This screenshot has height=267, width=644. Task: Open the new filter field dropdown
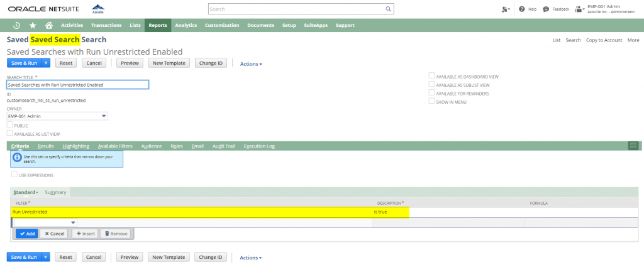pos(74,222)
